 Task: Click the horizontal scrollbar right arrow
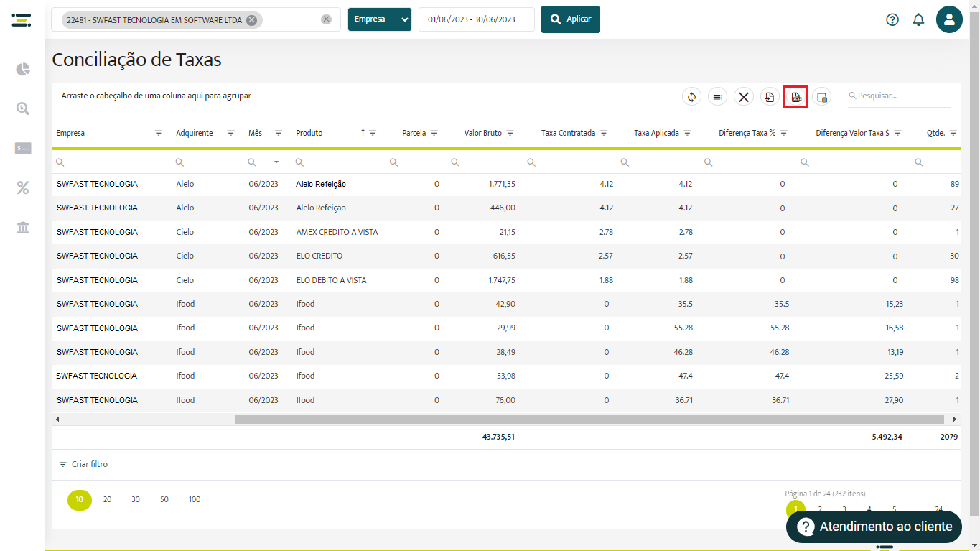(x=955, y=419)
